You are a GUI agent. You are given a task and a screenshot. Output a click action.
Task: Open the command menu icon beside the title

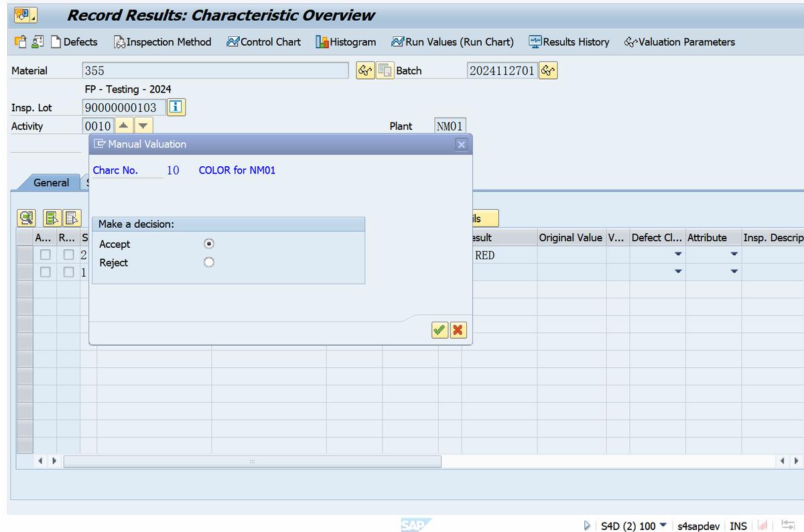click(x=25, y=15)
